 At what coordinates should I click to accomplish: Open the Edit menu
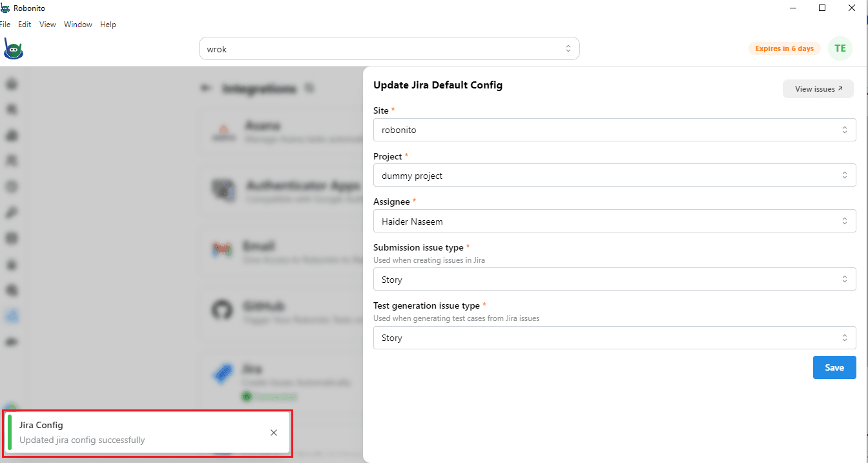(25, 25)
